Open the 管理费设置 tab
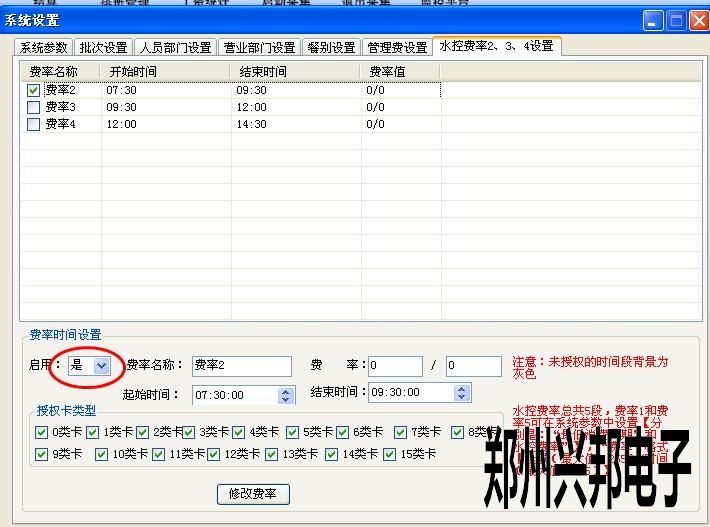The height and width of the screenshot is (527, 710). tap(397, 47)
